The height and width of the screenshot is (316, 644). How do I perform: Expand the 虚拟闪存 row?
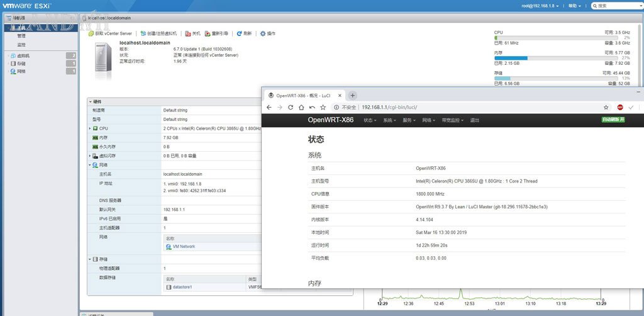(90, 155)
